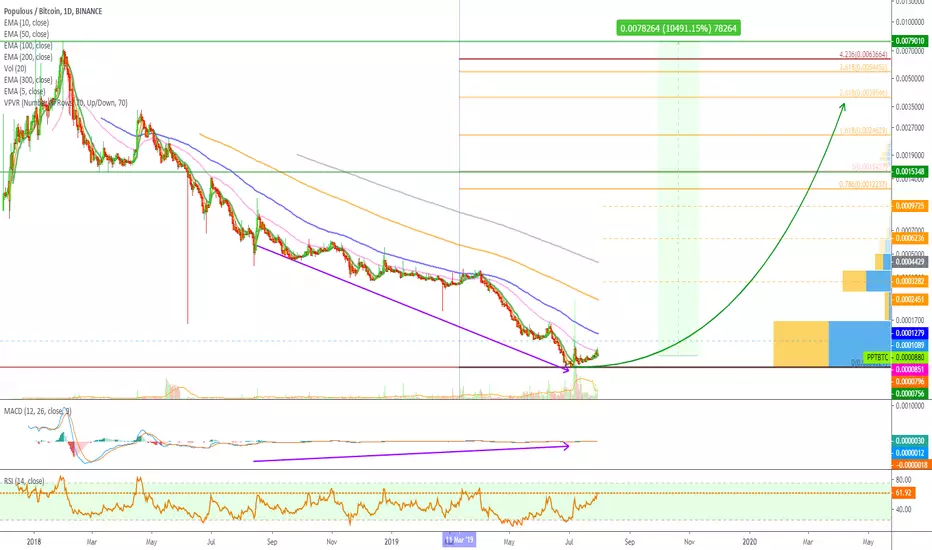The width and height of the screenshot is (932, 550).
Task: Click the 0.0001700 price scale label
Action: 910,320
